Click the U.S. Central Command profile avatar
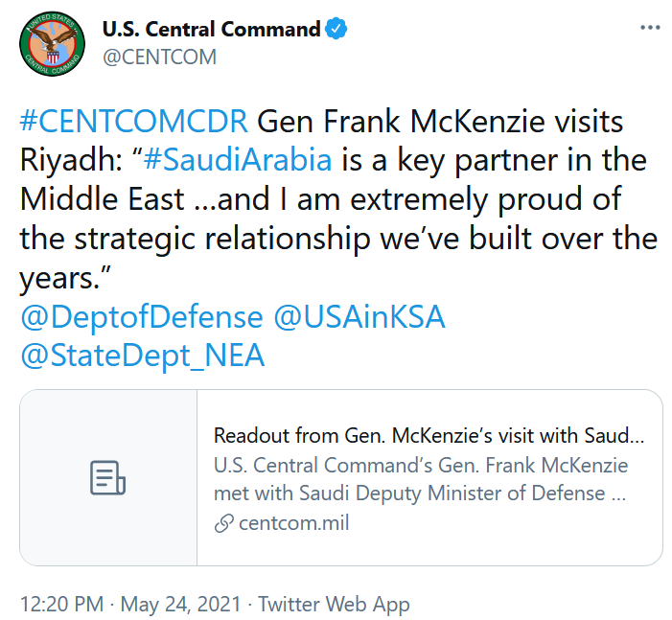 coord(53,44)
